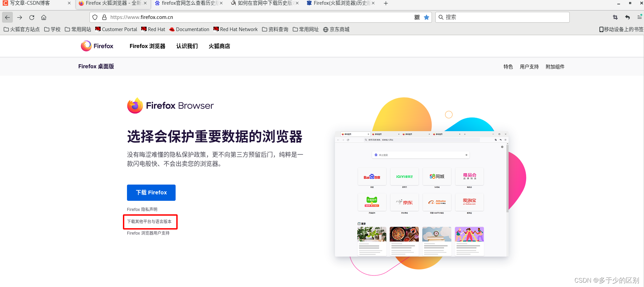Viewport: 644px width, 287px height.
Task: Open the browser home page icon
Action: coord(44,17)
